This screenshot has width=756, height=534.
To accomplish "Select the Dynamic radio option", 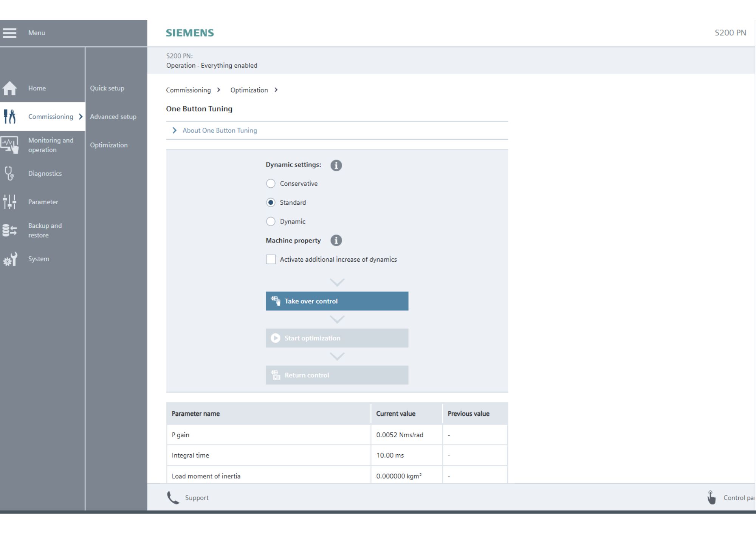I will click(271, 221).
